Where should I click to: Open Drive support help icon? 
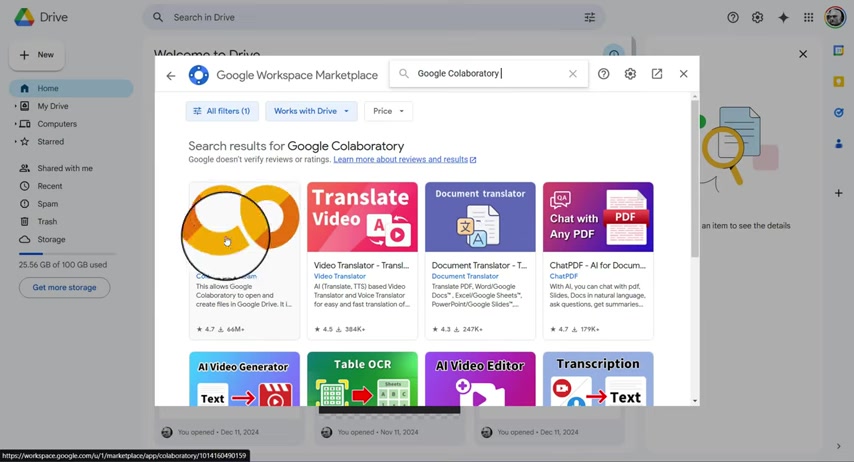pos(733,17)
